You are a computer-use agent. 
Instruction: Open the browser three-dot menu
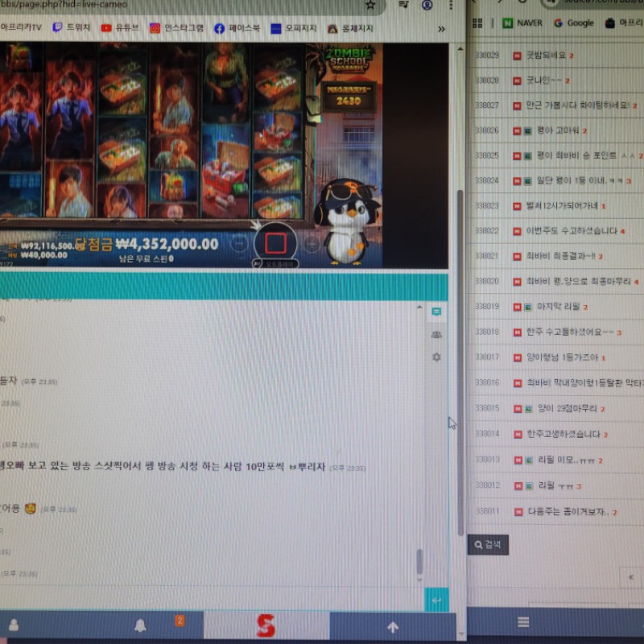[x=451, y=5]
